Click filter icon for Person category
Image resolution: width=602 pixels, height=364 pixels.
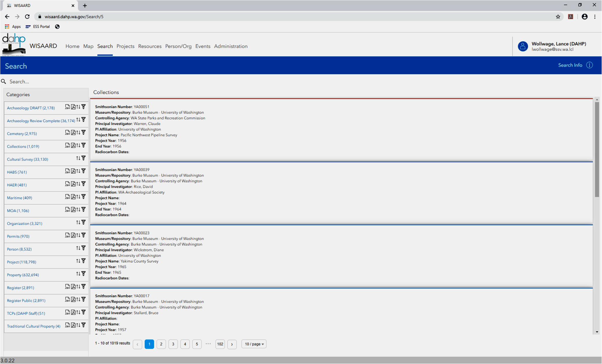tap(84, 248)
